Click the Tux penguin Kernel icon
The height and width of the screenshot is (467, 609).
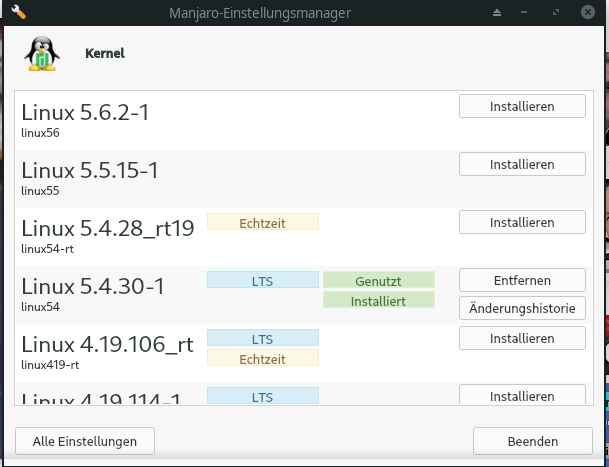[x=41, y=55]
